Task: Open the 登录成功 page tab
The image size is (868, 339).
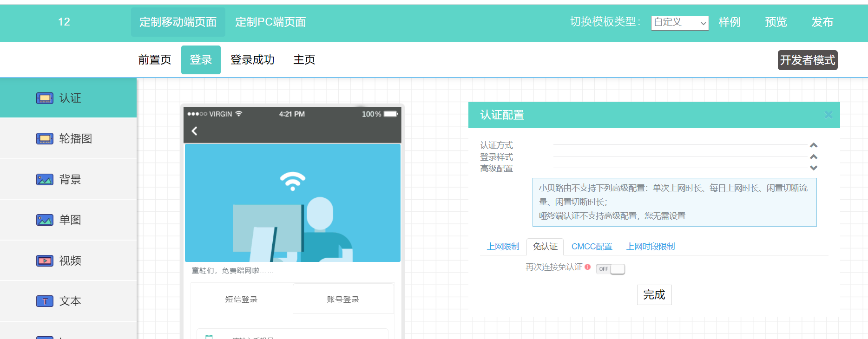Action: tap(252, 60)
